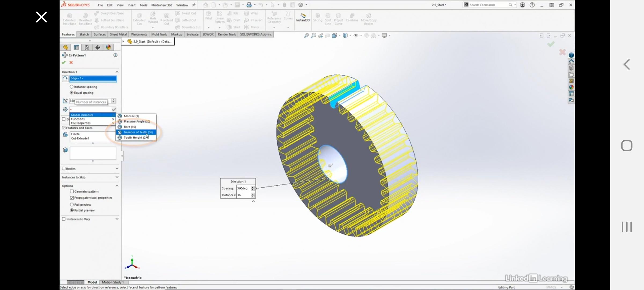The image size is (644, 290).
Task: Click the green OK checkmark in CirPattern1
Action: [64, 62]
